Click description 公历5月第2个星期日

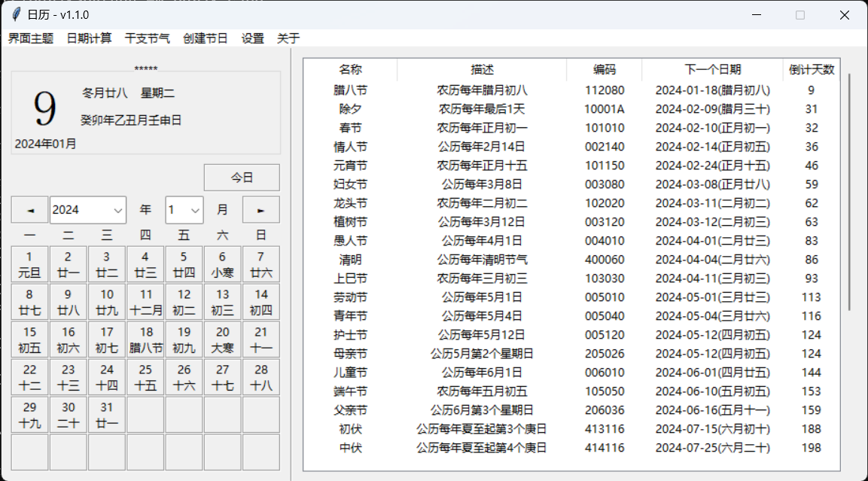coord(482,354)
